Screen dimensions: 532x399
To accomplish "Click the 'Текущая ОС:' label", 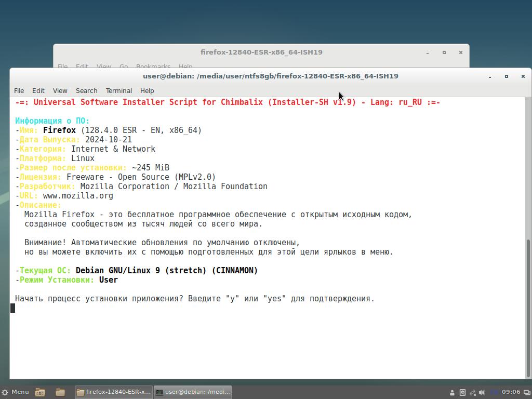I will coord(45,270).
